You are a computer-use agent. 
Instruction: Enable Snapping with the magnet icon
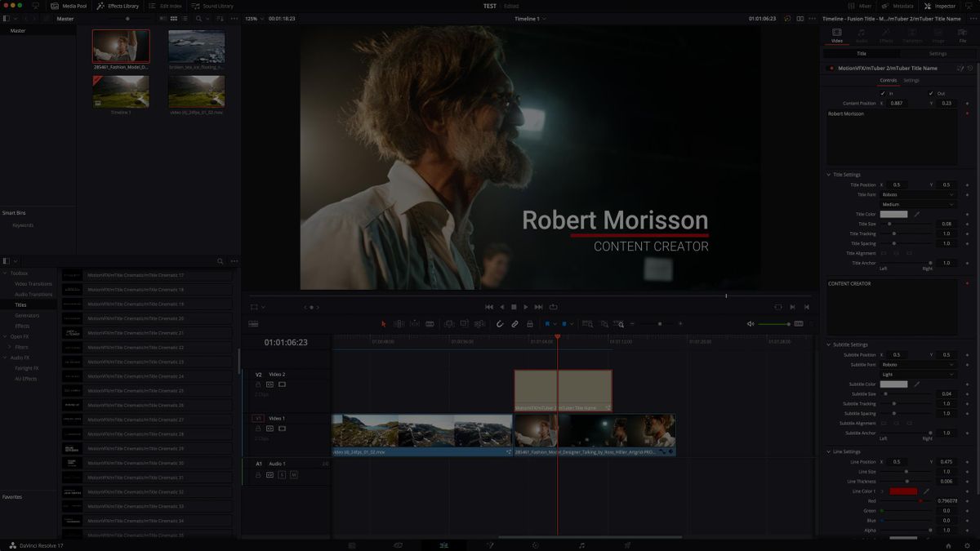point(500,323)
